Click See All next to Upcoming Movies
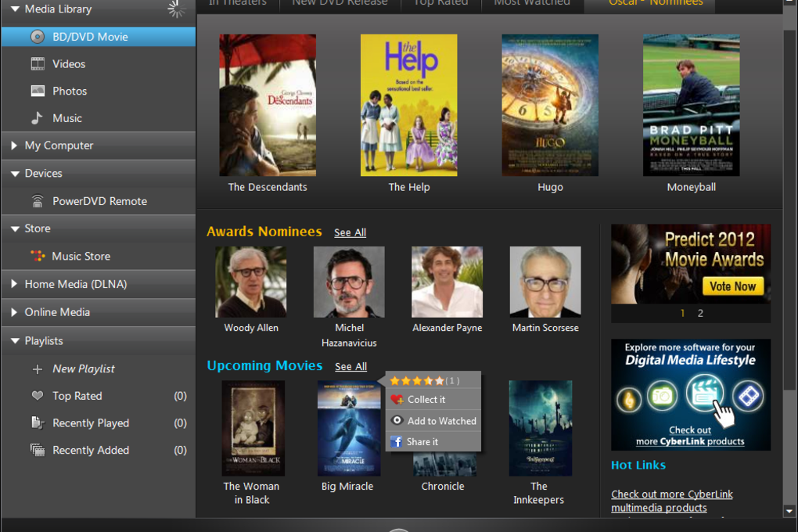798x532 pixels. [x=350, y=366]
